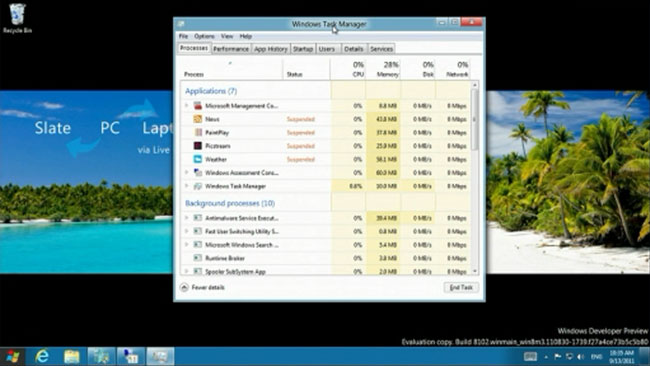650x366 pixels.
Task: Sort by the Process column header
Action: pyautogui.click(x=230, y=69)
